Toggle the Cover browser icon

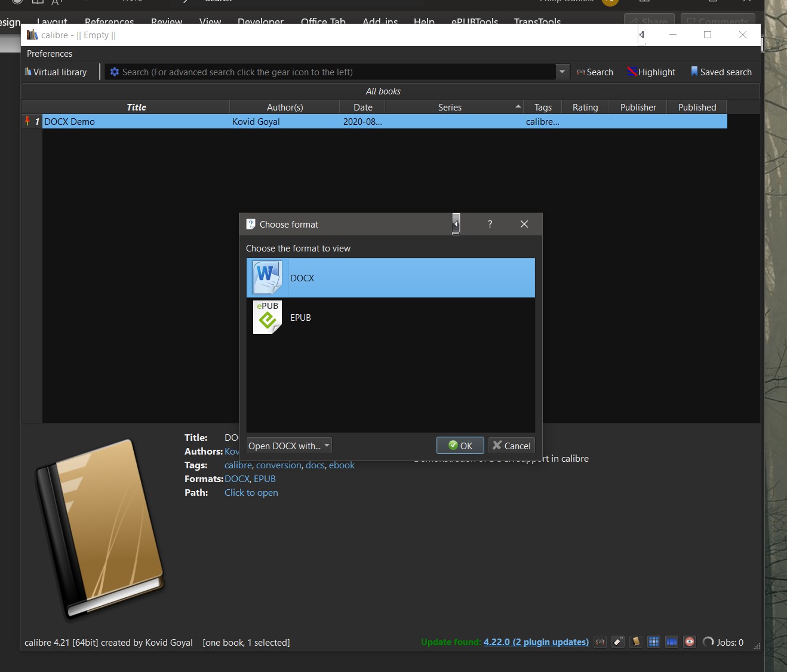(672, 642)
